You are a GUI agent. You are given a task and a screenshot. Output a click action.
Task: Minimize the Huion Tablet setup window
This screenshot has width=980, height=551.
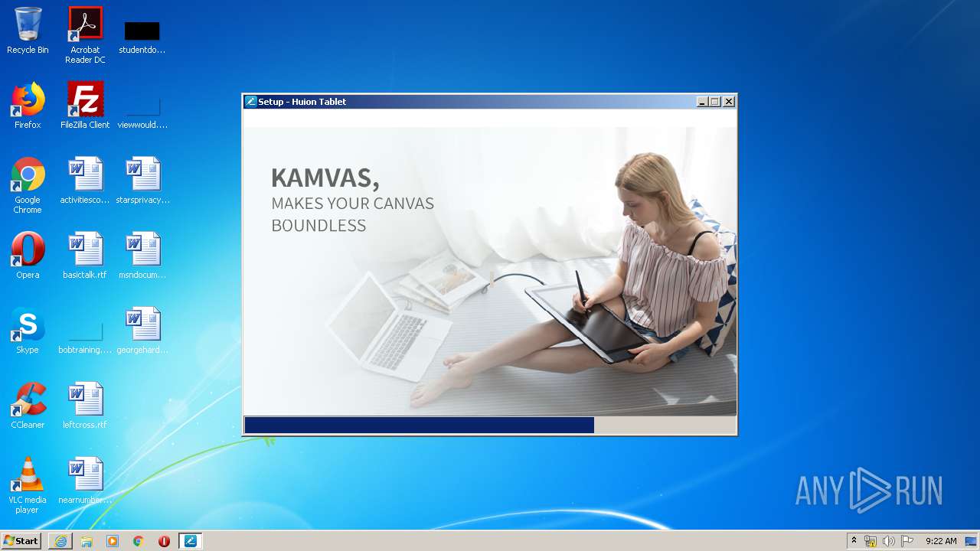click(x=702, y=102)
